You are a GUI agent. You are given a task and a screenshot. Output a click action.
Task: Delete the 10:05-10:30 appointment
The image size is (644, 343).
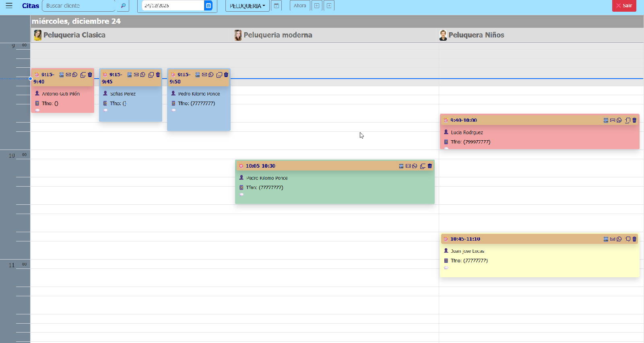tap(429, 166)
